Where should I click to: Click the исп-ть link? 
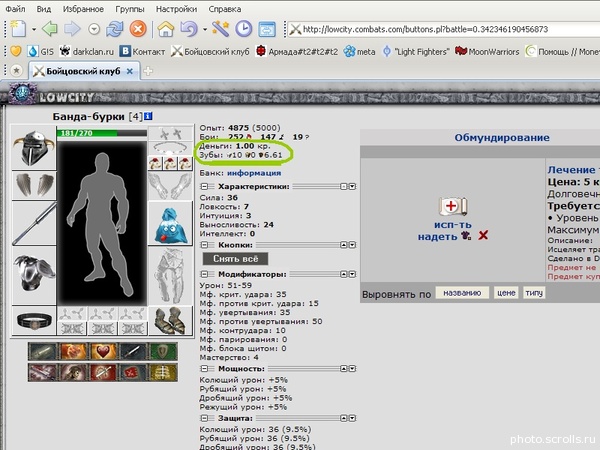point(453,225)
